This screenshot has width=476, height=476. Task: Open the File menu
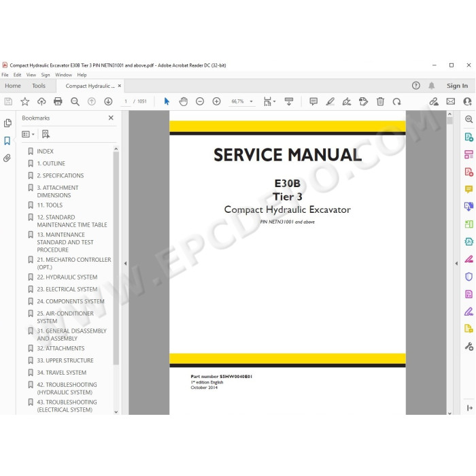(5, 75)
